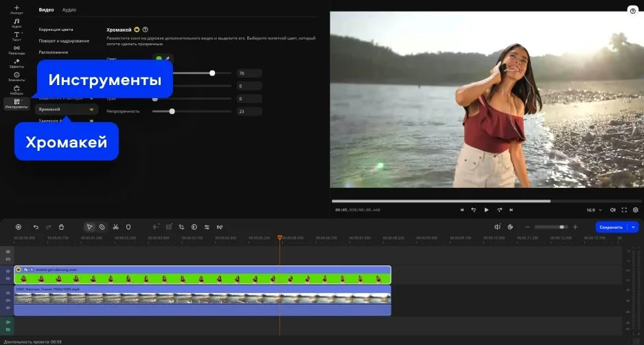The height and width of the screenshot is (345, 644).
Task: Pick color with the eyedropper tool
Action: click(x=168, y=59)
